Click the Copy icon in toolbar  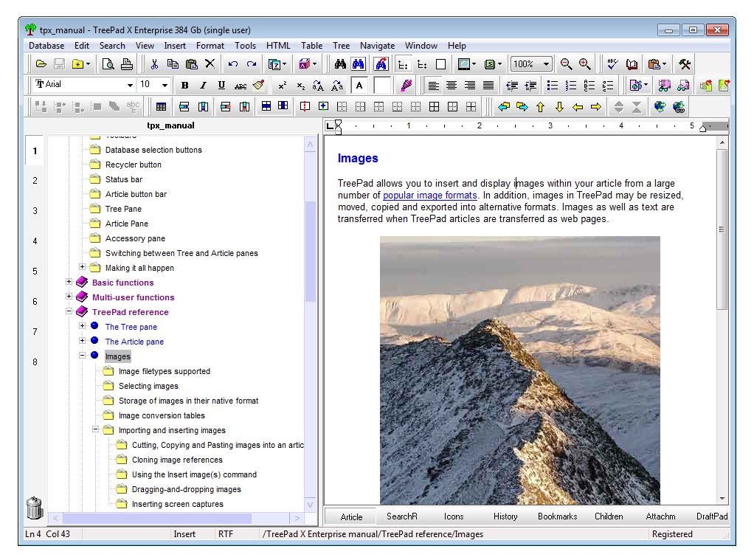[x=173, y=64]
